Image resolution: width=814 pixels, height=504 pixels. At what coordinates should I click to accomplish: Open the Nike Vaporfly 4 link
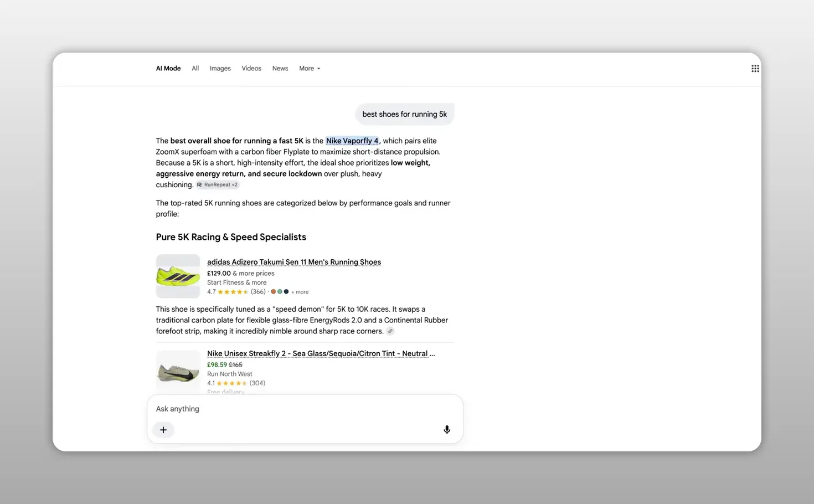(x=352, y=141)
